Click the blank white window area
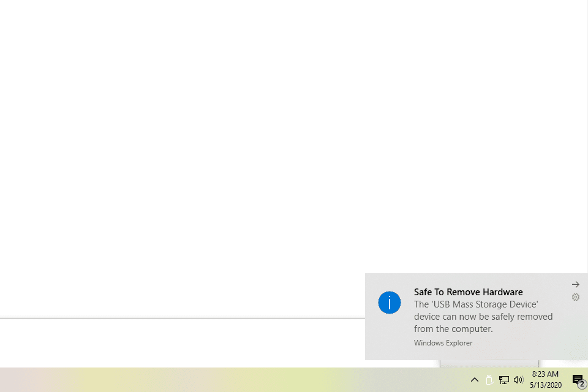Image resolution: width=588 pixels, height=392 pixels. pyautogui.click(x=245, y=153)
